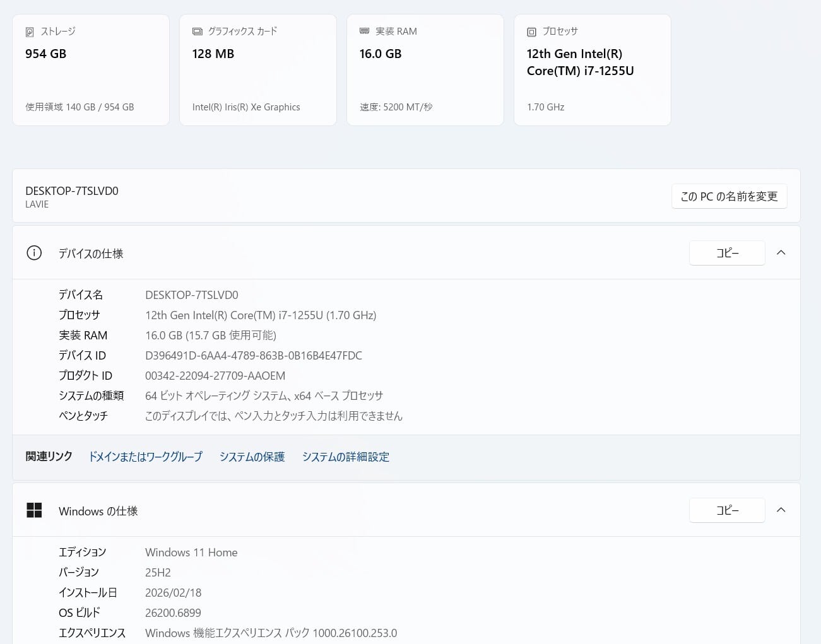Viewport: 821px width, 644px height.
Task: Open ドメインまたはワークグループ link
Action: (x=145, y=457)
